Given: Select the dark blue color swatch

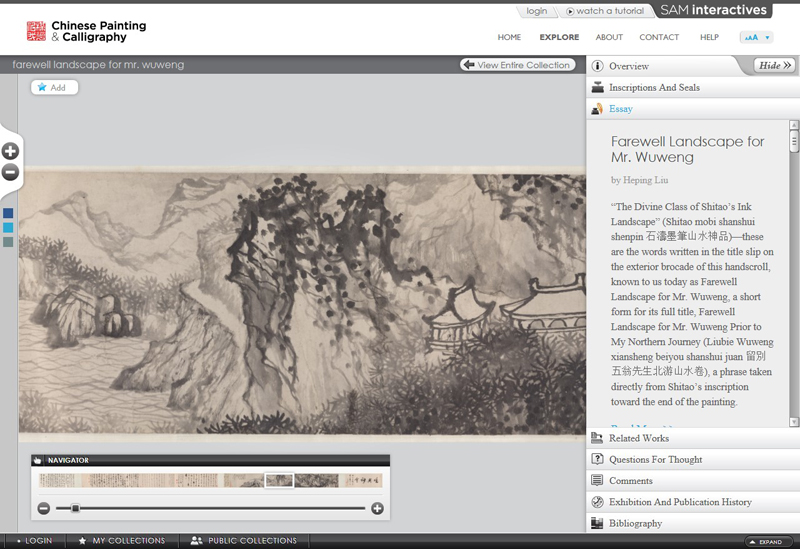Looking at the screenshot, I should click(x=8, y=213).
